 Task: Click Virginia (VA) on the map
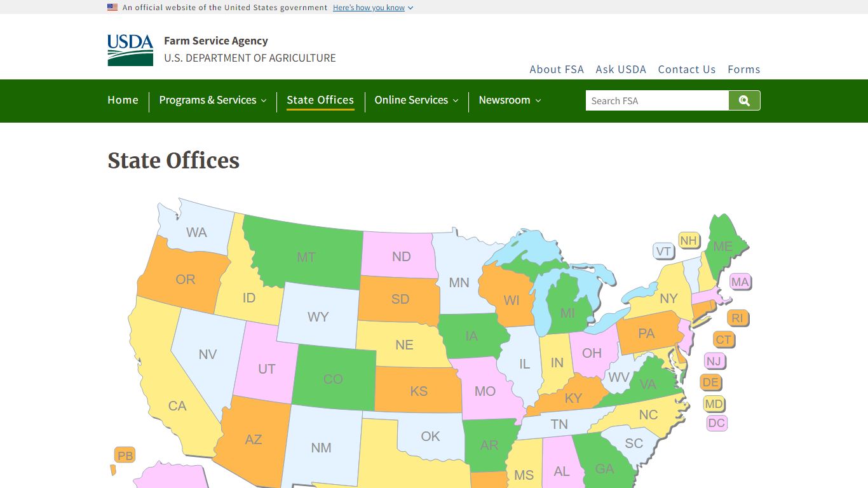[x=648, y=384]
